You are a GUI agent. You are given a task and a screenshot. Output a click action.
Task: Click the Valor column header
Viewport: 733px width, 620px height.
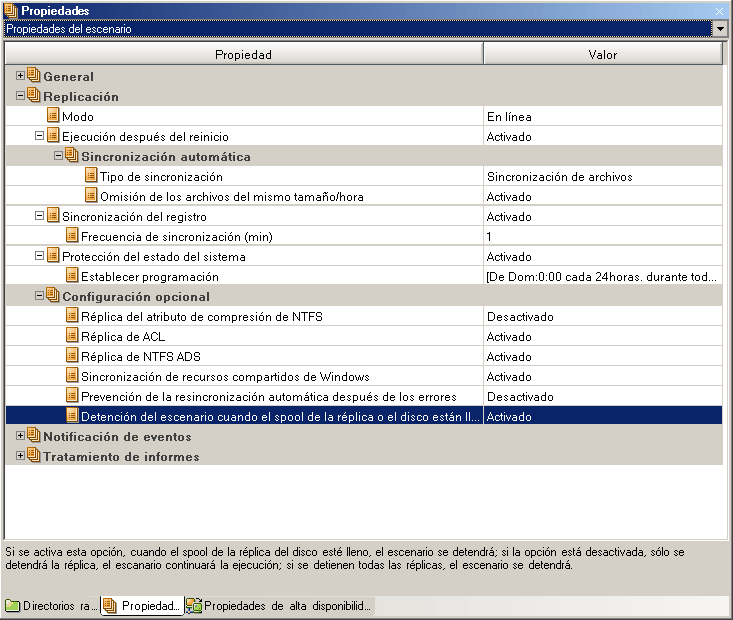tap(602, 55)
